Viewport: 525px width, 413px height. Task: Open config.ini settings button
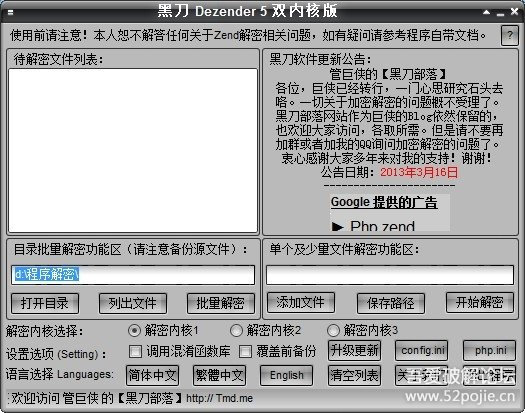422,351
